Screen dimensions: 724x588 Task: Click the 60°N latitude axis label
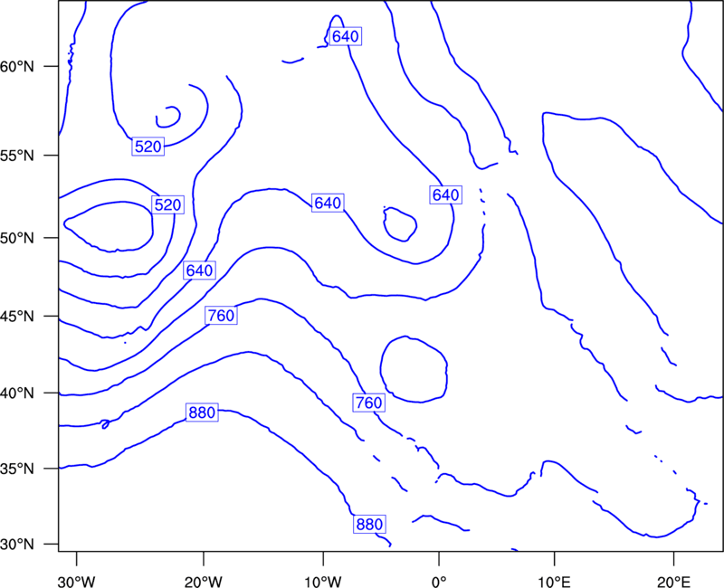17,67
